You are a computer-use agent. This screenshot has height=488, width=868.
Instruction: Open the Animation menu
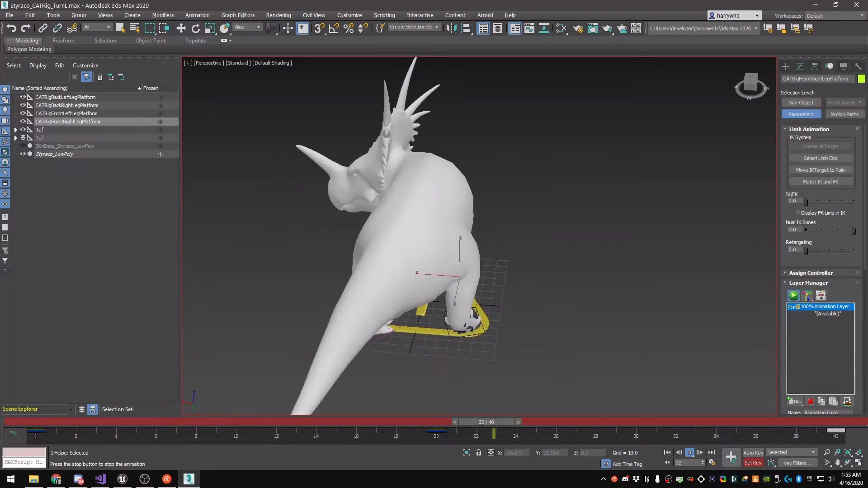pos(197,15)
